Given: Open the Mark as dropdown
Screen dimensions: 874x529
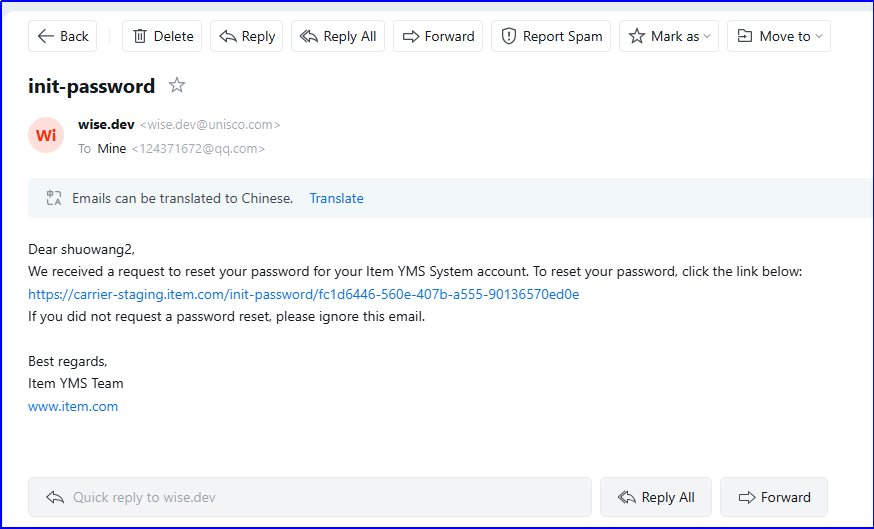Looking at the screenshot, I should (x=669, y=36).
